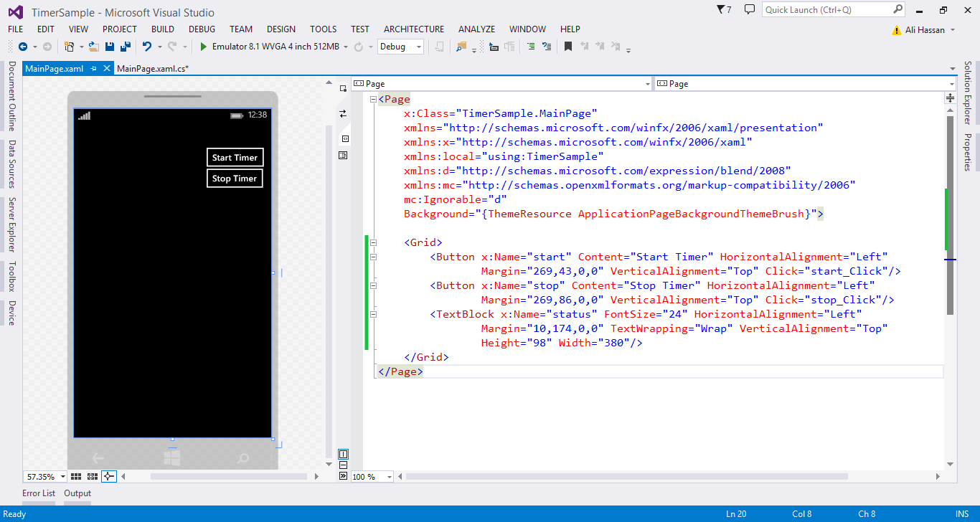Click the bookmark icon in the toolbar
Viewport: 980px width, 522px height.
567,47
